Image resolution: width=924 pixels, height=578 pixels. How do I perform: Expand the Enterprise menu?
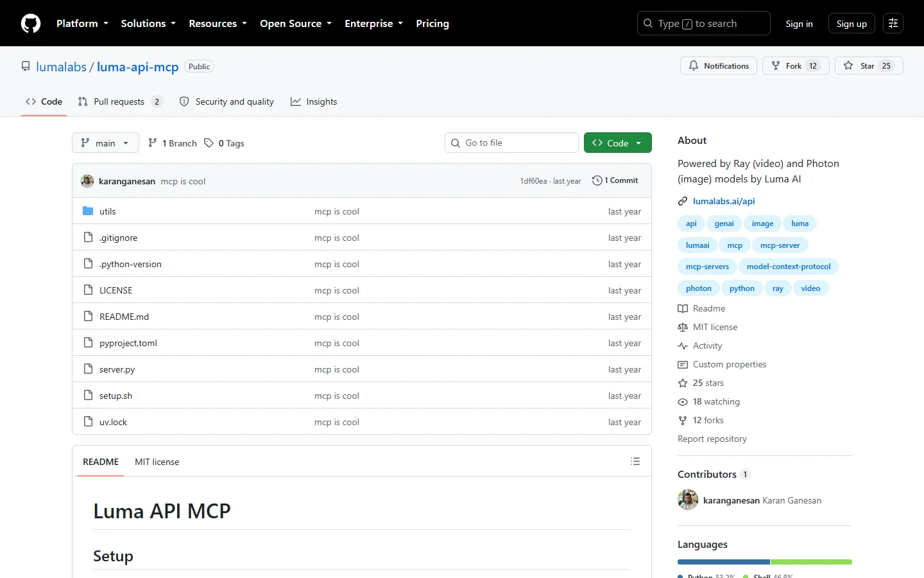tap(373, 23)
